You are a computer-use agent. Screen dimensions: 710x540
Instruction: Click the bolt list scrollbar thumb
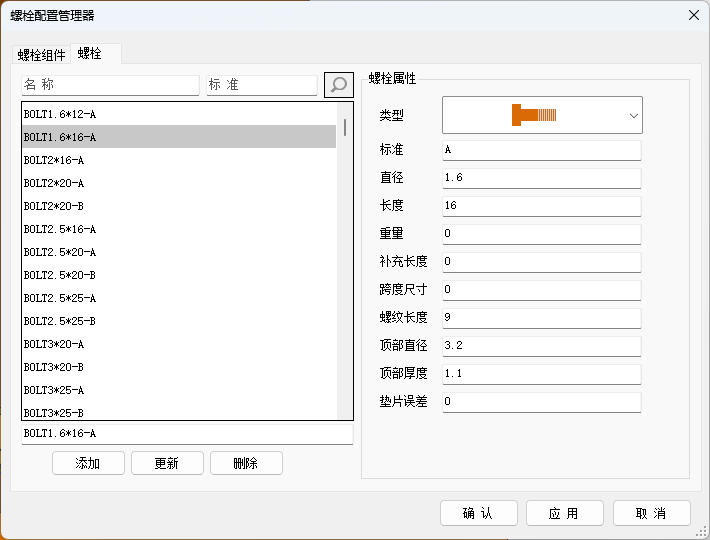(x=345, y=127)
